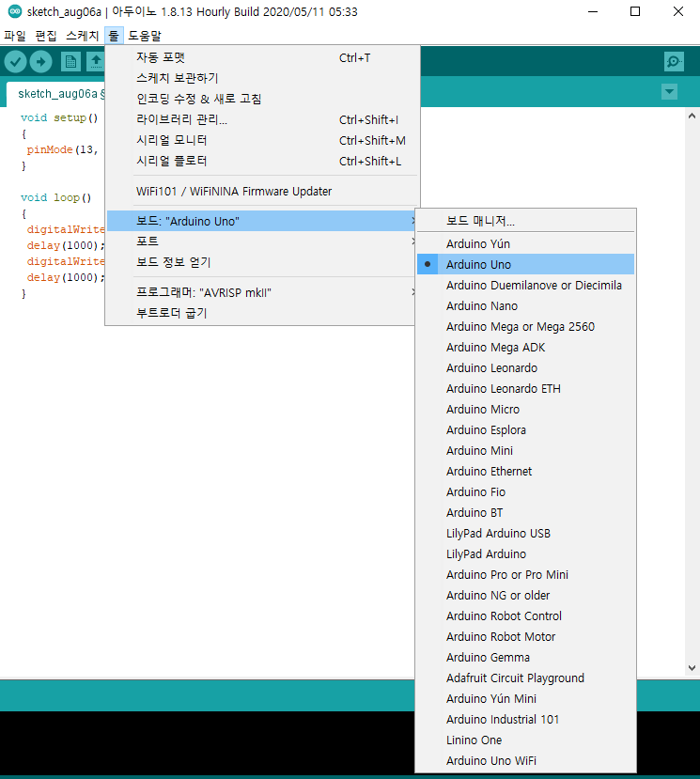Screen dimensions: 700x779
Task: Select Arduino Micro board
Action: (x=525, y=410)
